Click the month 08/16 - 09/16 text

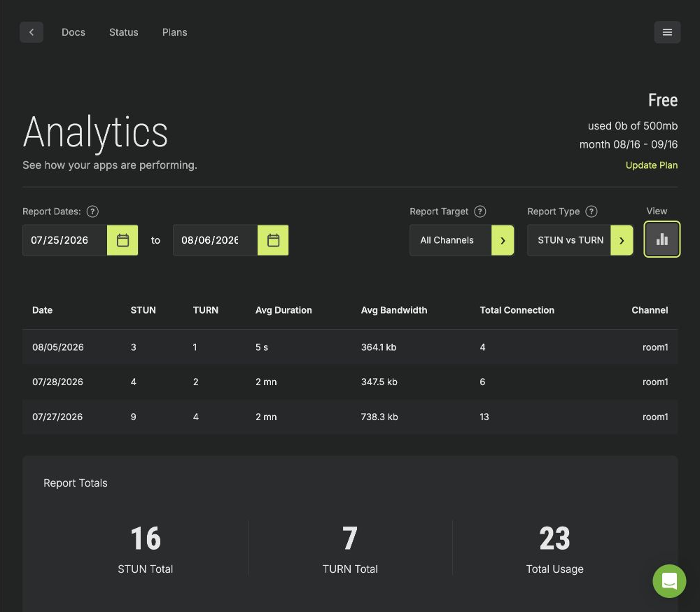pos(629,144)
